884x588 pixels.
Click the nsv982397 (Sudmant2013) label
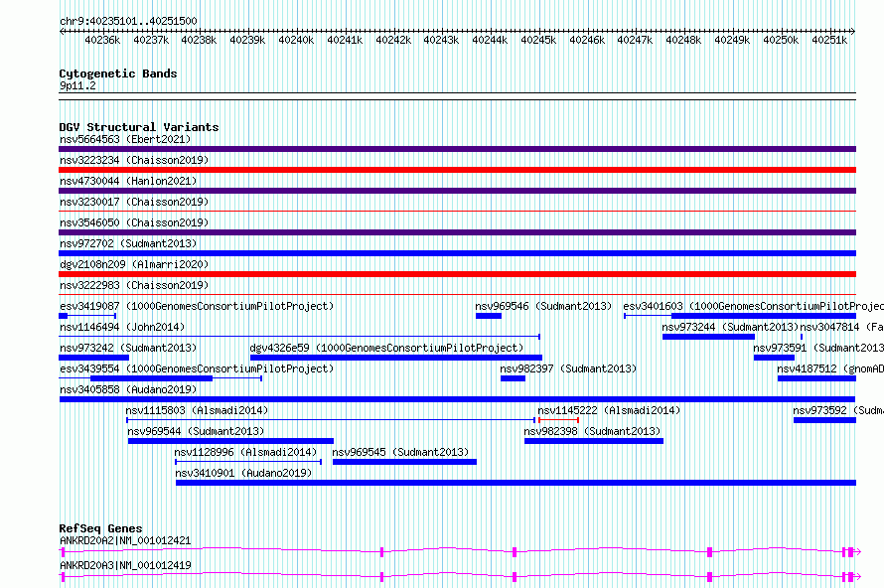coord(568,368)
